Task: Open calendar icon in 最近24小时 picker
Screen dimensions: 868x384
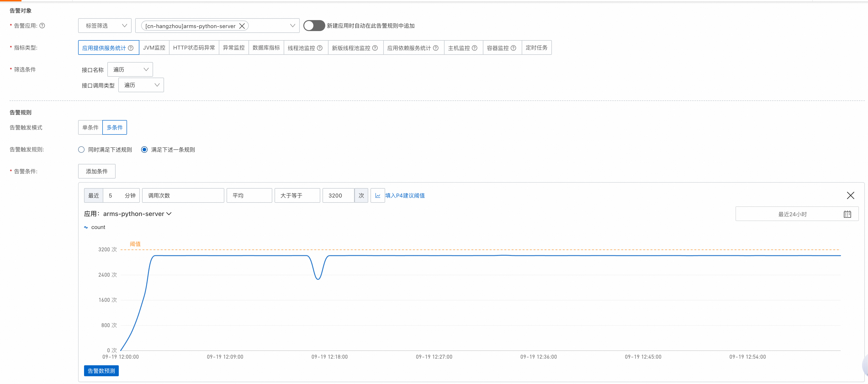Action: click(x=847, y=214)
